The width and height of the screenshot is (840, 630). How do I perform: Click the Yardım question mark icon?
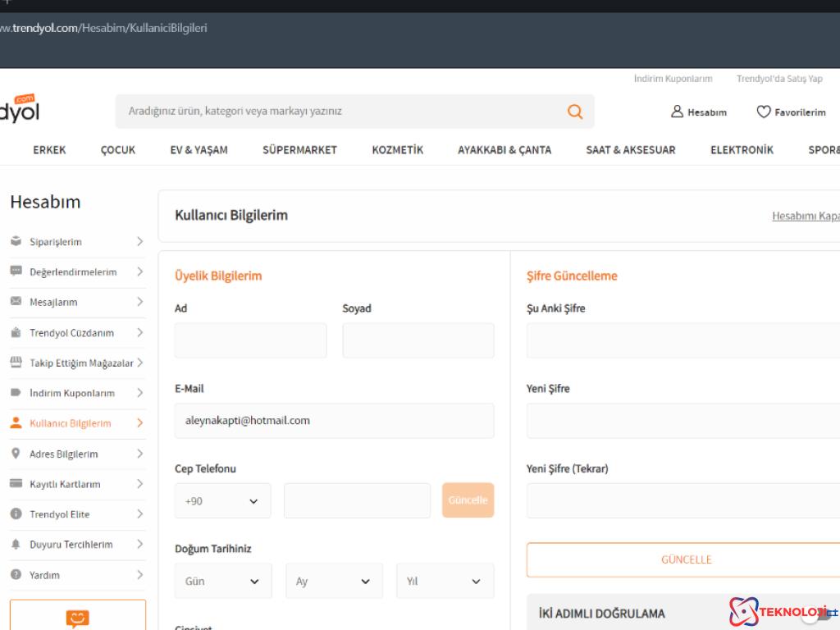(16, 575)
